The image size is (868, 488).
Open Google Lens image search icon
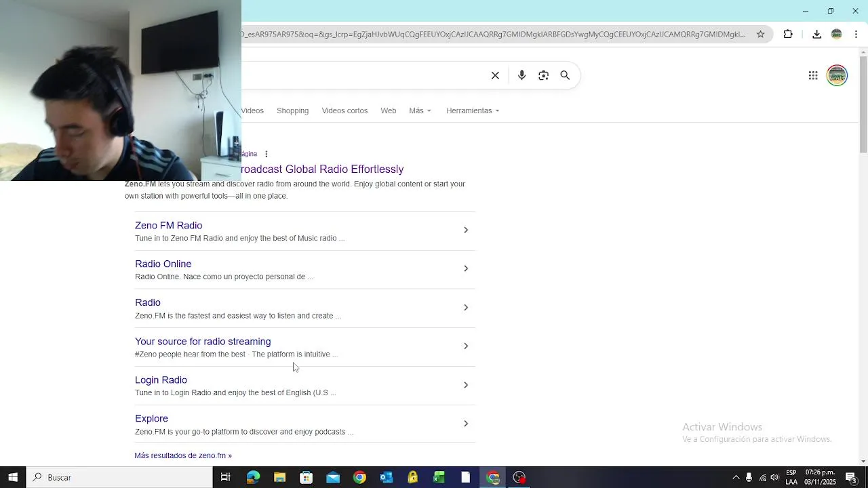(543, 75)
